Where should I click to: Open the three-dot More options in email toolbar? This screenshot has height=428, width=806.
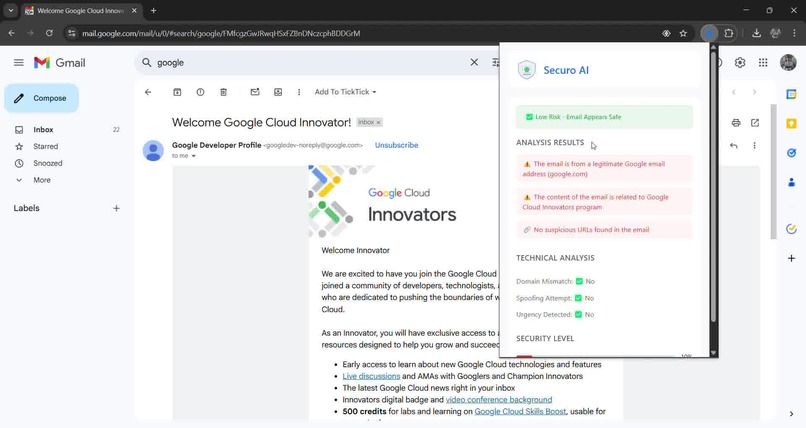299,92
